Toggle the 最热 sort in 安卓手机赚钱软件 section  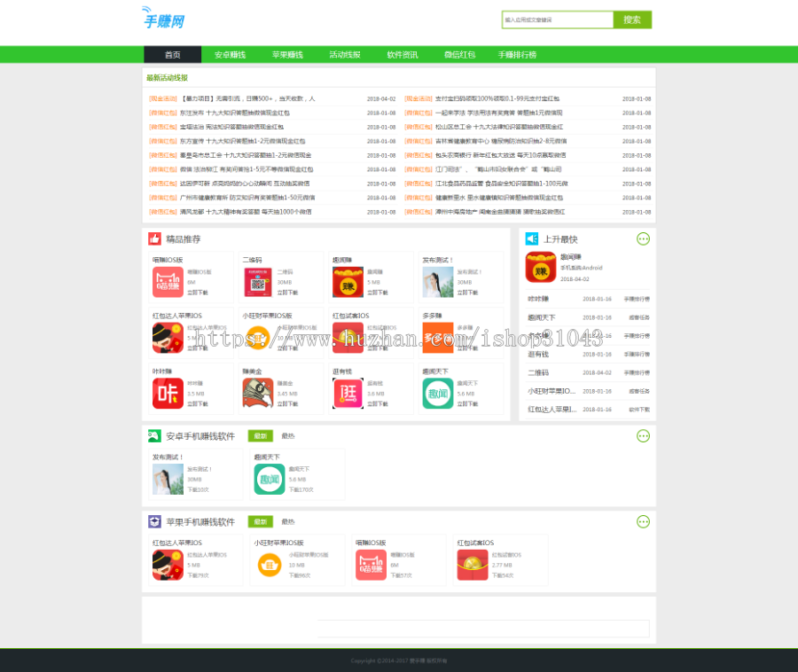[286, 435]
